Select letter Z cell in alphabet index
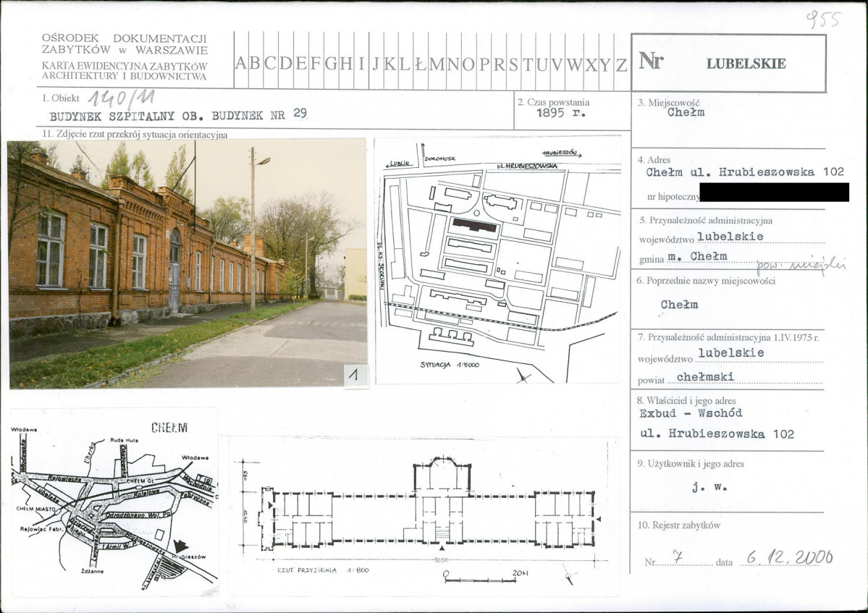The height and width of the screenshot is (613, 868). pyautogui.click(x=621, y=63)
